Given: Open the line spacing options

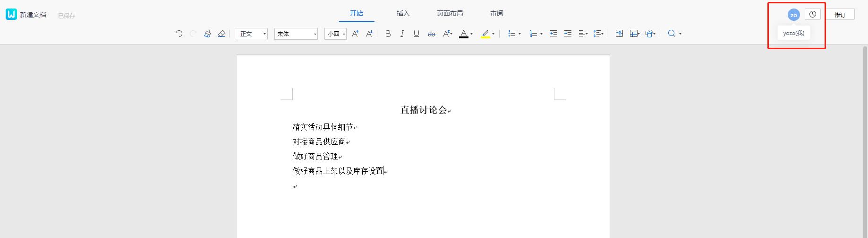Looking at the screenshot, I should click(x=598, y=34).
